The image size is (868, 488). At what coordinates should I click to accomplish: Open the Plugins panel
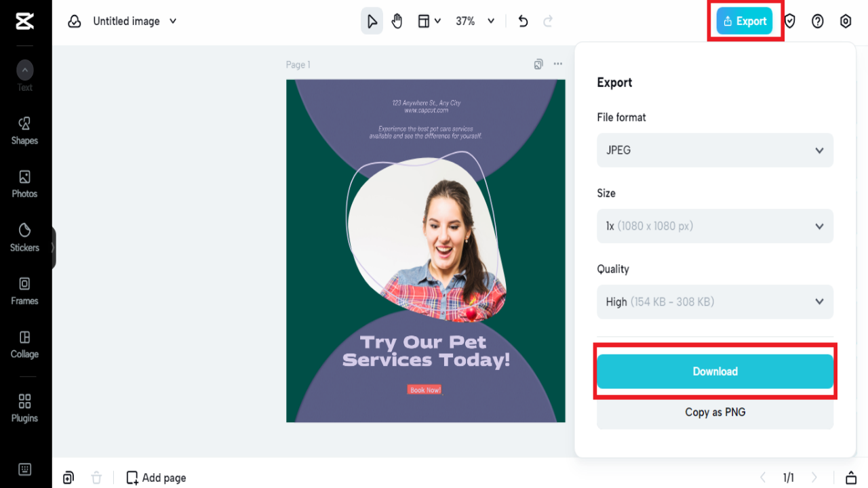[24, 408]
